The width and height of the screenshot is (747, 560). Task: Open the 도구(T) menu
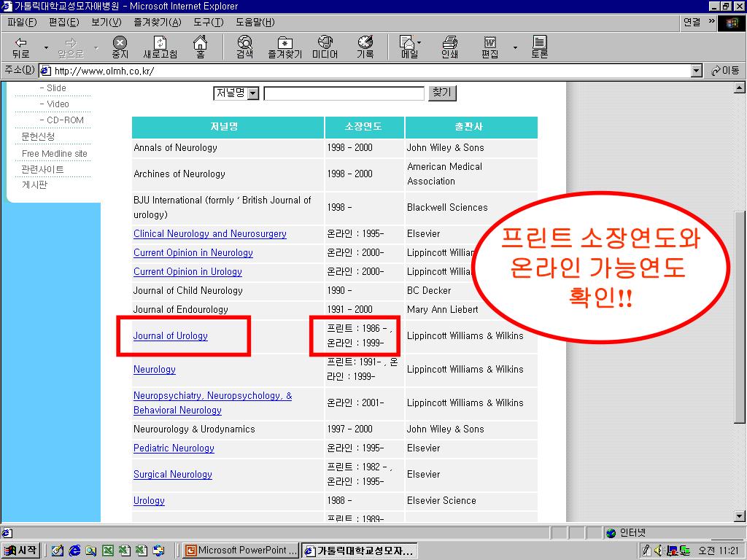[x=208, y=23]
